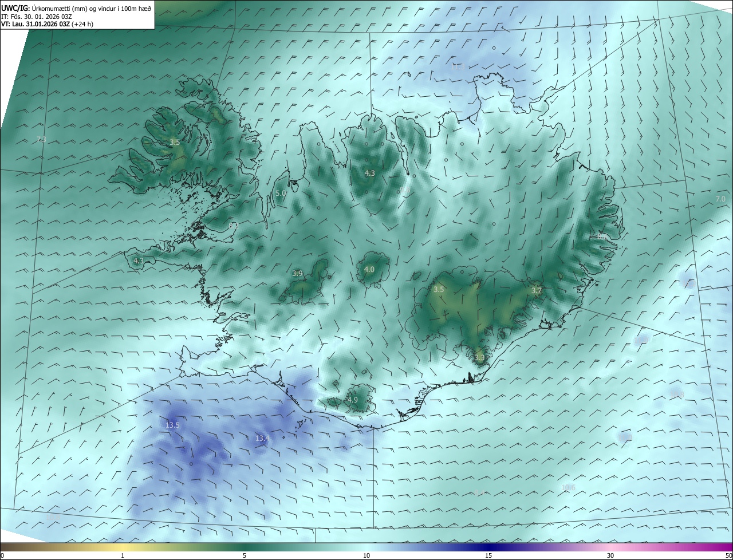The height and width of the screenshot is (560, 733).
Task: Select the 7.3 label at the left edge
Action: [x=41, y=139]
